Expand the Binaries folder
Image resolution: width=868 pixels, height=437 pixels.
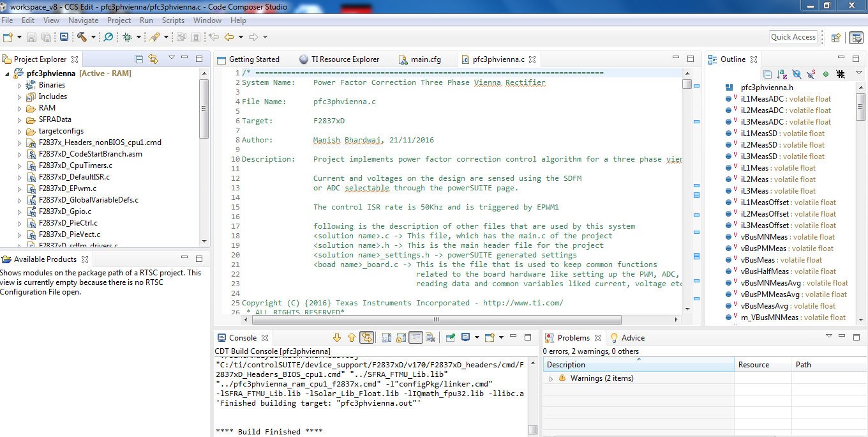coord(19,85)
